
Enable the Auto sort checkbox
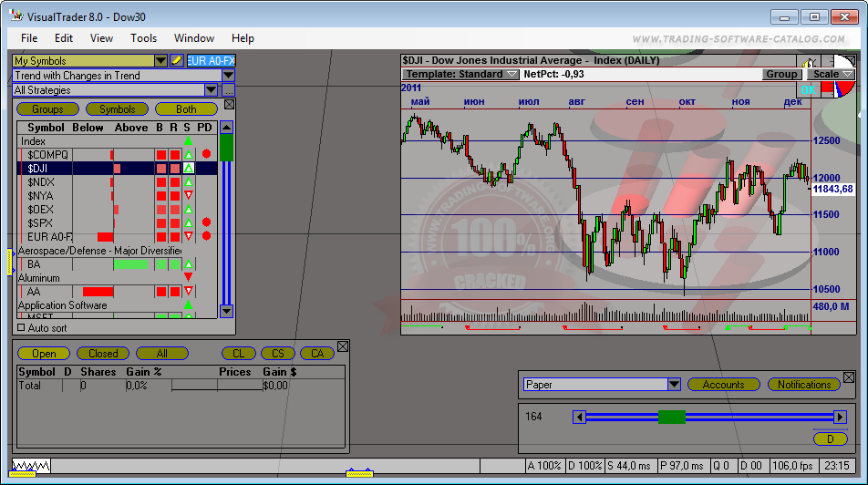[x=22, y=327]
